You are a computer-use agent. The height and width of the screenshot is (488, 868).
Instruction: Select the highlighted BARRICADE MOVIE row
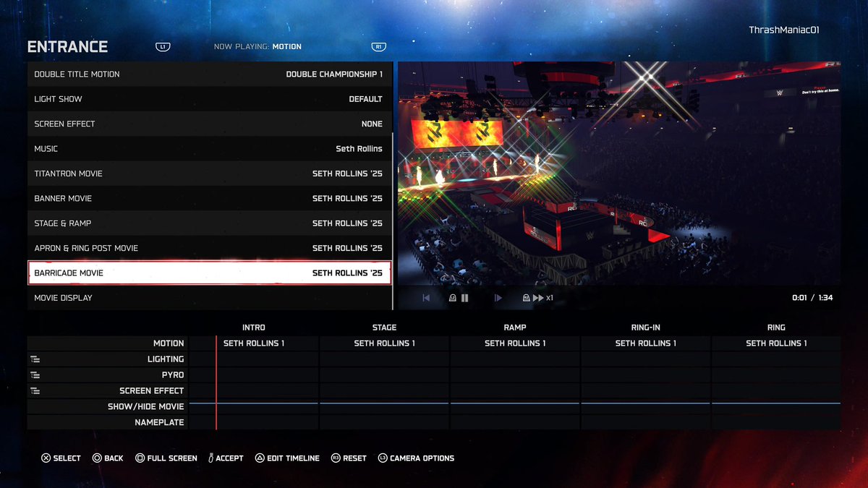209,273
